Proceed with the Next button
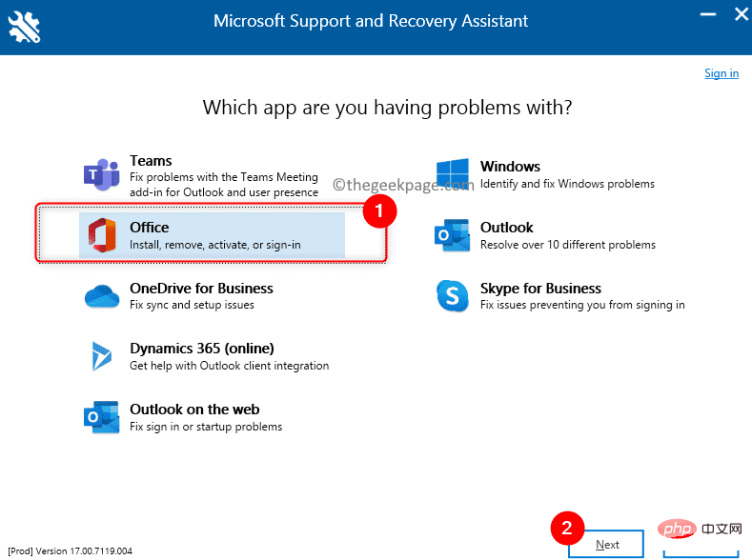752x560 pixels. [x=606, y=544]
